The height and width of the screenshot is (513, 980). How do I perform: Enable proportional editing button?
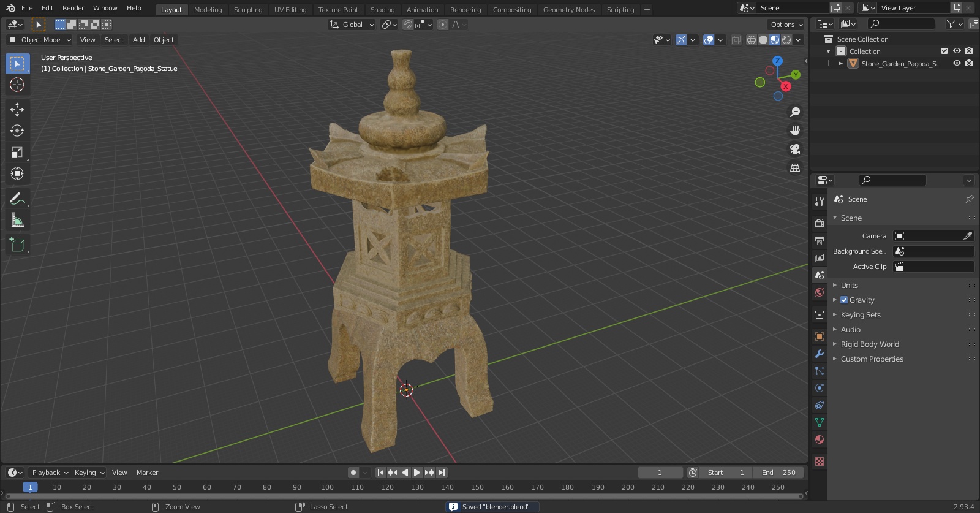(x=443, y=25)
